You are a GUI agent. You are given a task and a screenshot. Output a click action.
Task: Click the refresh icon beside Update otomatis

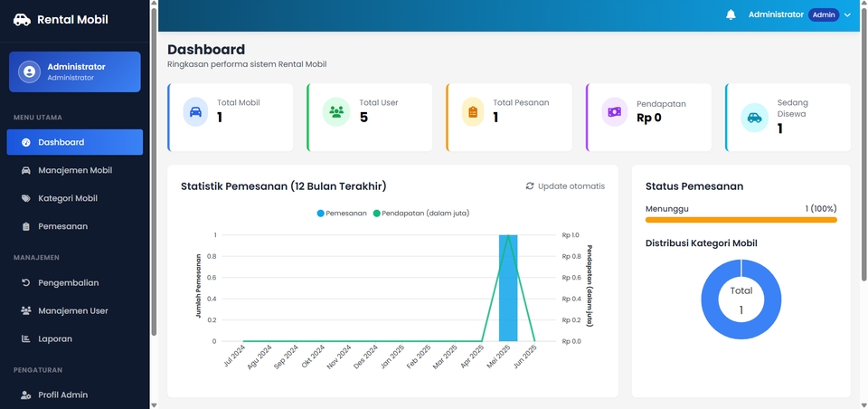(530, 186)
